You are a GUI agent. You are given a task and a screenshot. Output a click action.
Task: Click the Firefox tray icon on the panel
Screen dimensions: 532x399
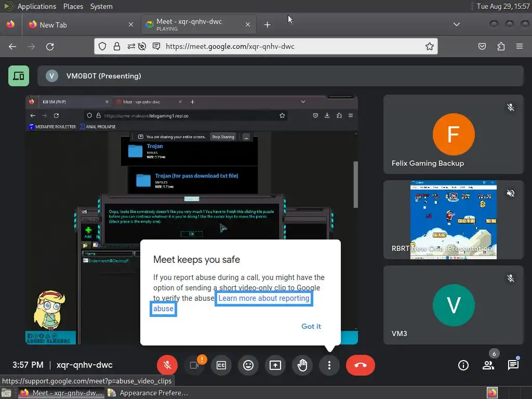(x=492, y=393)
